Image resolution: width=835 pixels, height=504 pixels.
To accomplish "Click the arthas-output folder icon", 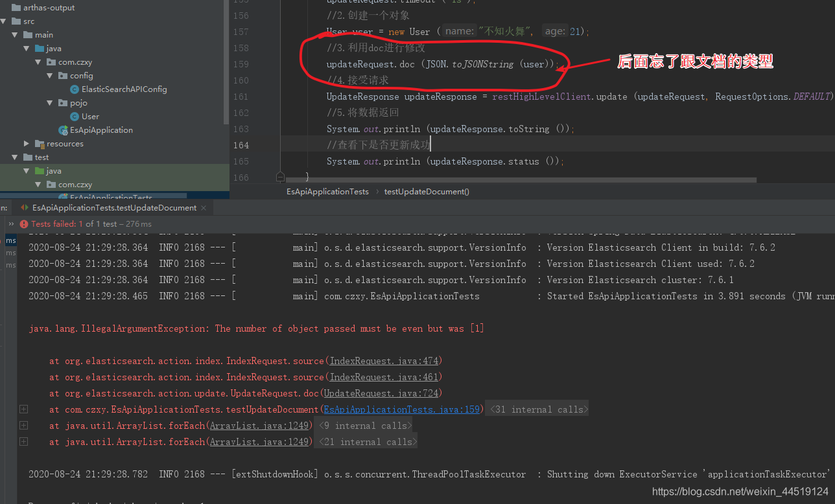I will point(16,8).
